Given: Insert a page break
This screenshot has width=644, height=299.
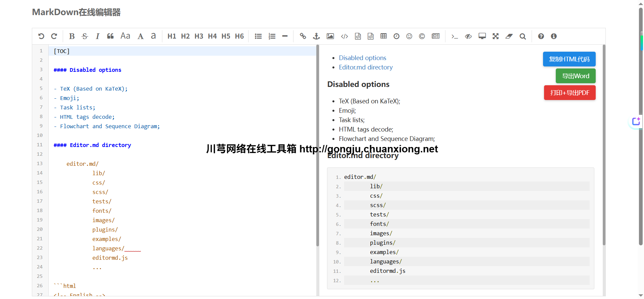Looking at the screenshot, I should click(x=436, y=36).
